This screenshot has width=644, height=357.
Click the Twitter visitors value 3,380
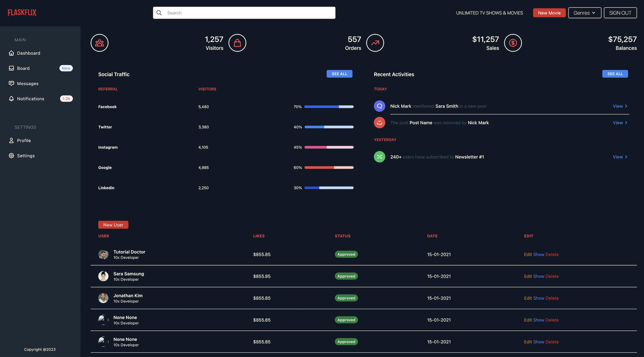(x=204, y=127)
